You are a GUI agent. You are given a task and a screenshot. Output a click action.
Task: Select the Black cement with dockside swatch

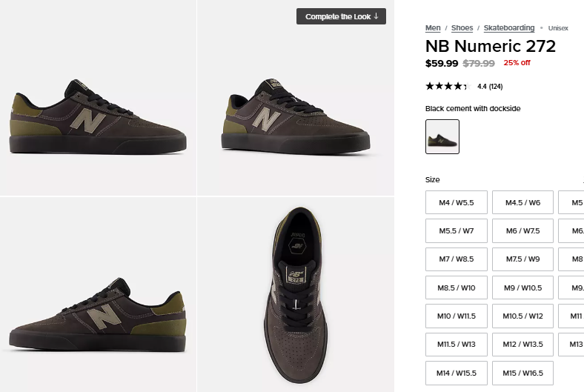click(x=442, y=136)
